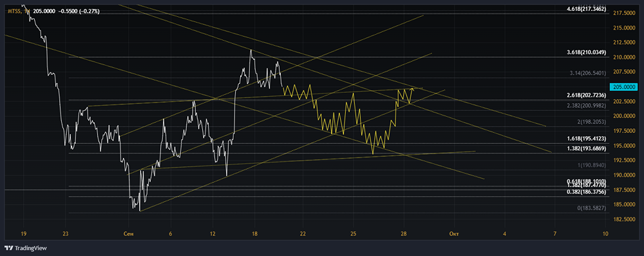
Task: Click the Окт month label on time axis
Action: pyautogui.click(x=454, y=234)
